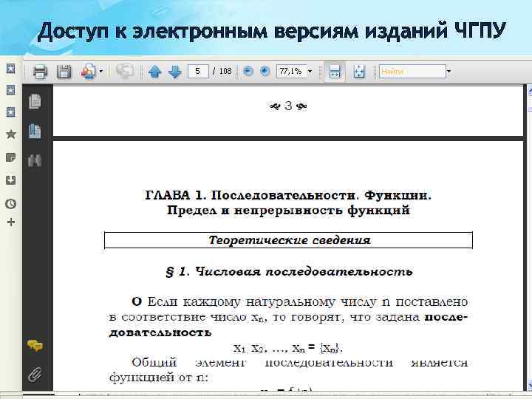Open the Comments panel yellow bubbles icon
Image resolution: width=532 pixels, height=399 pixels.
click(35, 345)
